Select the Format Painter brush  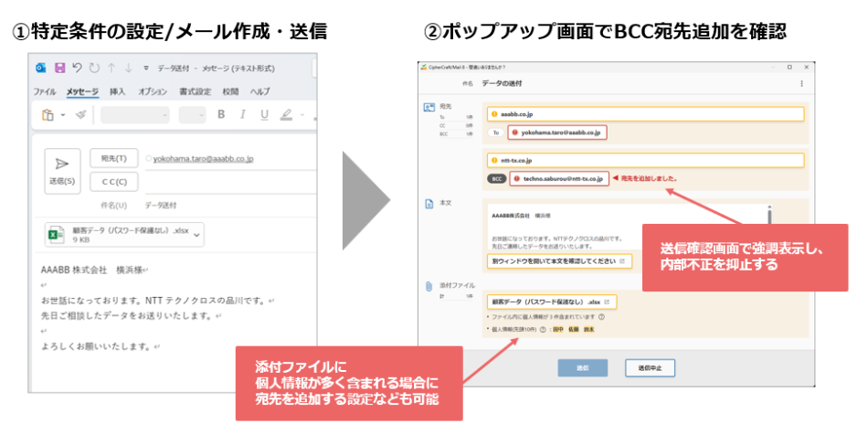[81, 114]
